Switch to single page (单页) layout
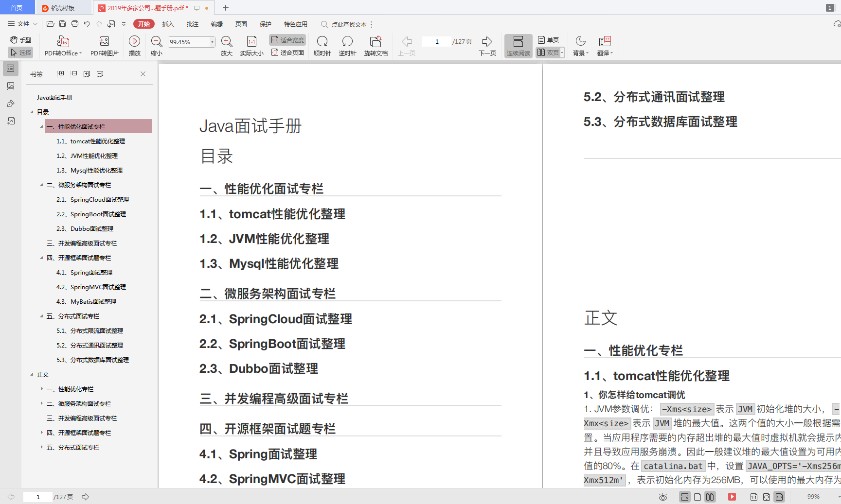The height and width of the screenshot is (504, 841). pos(548,40)
